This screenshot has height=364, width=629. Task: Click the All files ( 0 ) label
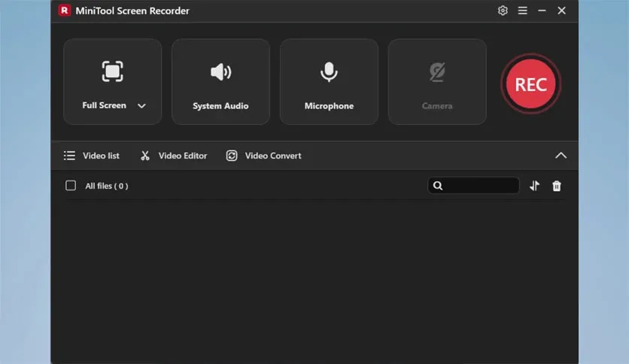point(107,186)
